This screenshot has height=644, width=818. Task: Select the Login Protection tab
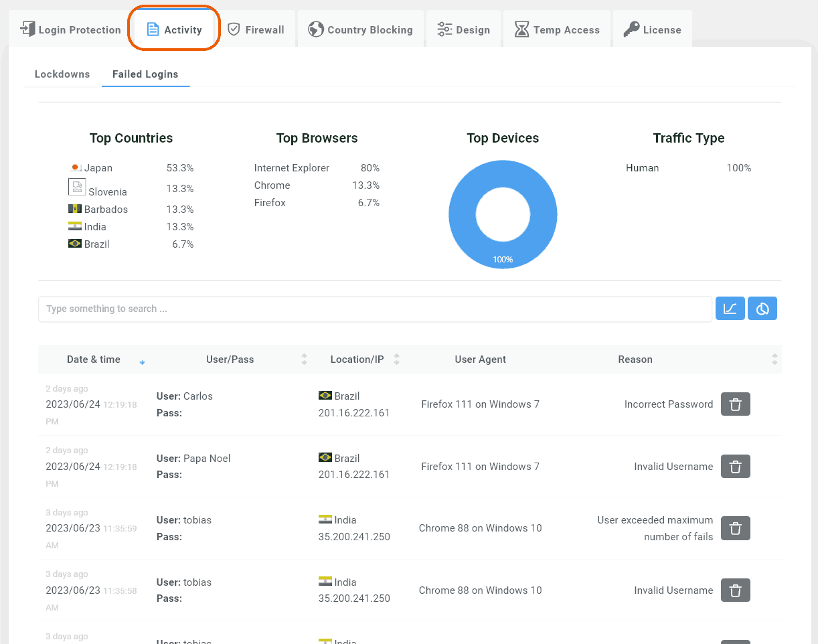coord(70,30)
